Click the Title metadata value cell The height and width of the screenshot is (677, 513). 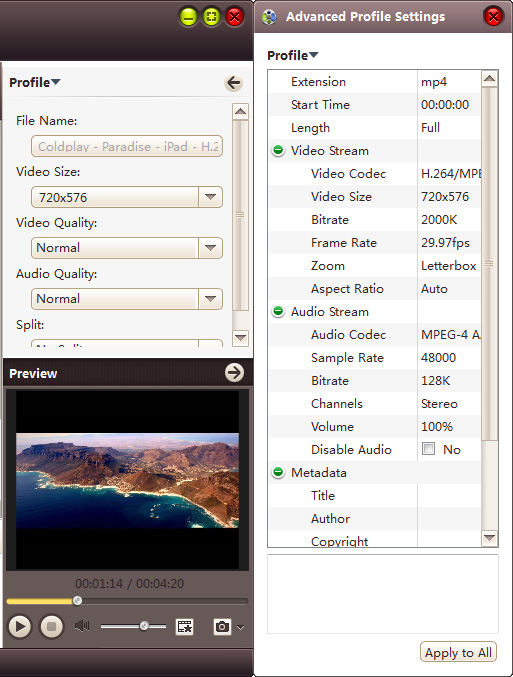449,495
